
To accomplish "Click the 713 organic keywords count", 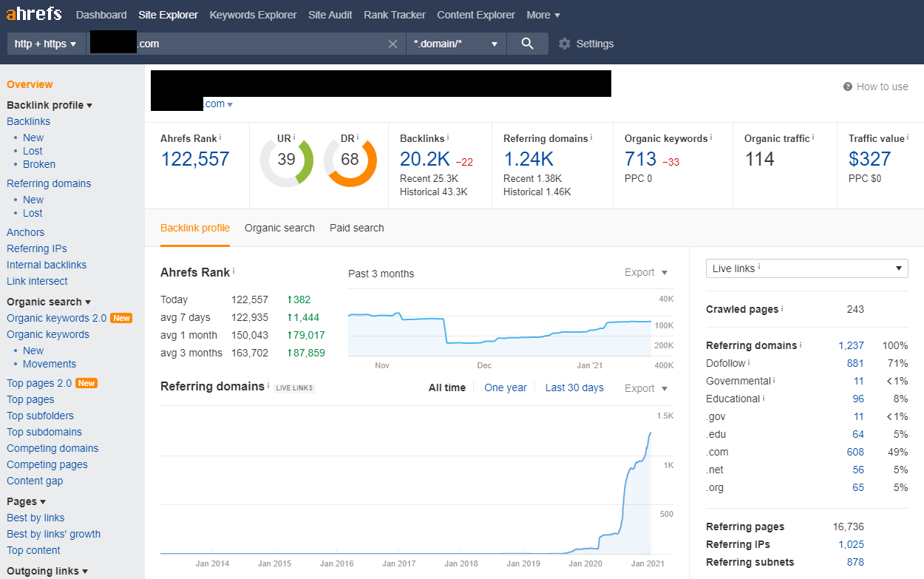I will click(641, 159).
